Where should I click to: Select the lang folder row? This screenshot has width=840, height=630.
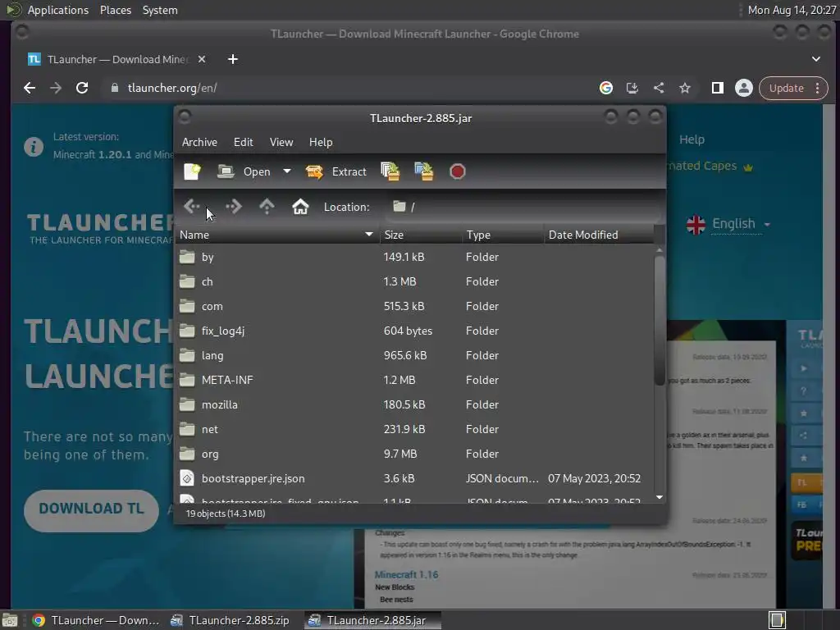[x=414, y=356]
